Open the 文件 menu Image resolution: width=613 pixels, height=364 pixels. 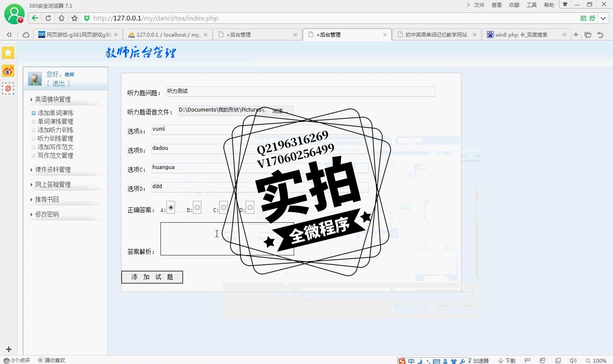[x=479, y=5]
